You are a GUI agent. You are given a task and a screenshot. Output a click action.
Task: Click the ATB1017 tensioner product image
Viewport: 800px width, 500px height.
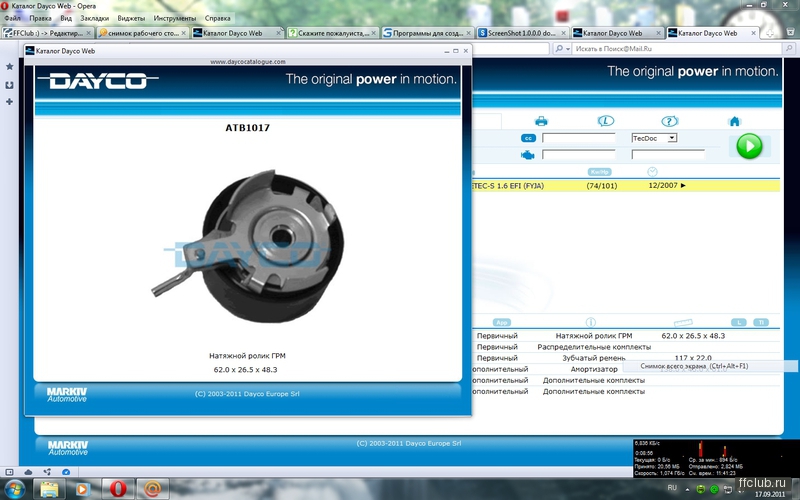click(x=248, y=246)
